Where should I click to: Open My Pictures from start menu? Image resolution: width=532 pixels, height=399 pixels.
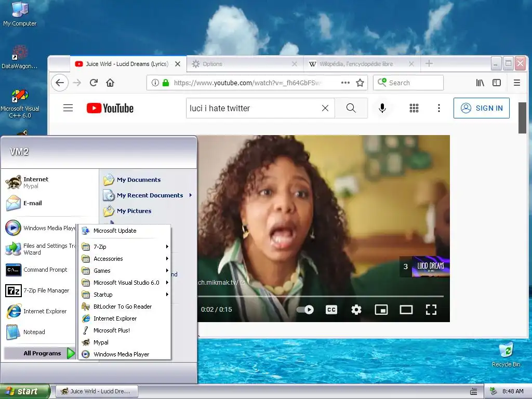(x=148, y=211)
